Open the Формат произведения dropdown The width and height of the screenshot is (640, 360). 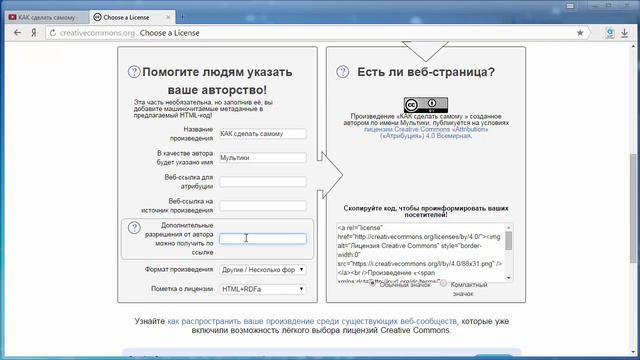click(x=262, y=269)
